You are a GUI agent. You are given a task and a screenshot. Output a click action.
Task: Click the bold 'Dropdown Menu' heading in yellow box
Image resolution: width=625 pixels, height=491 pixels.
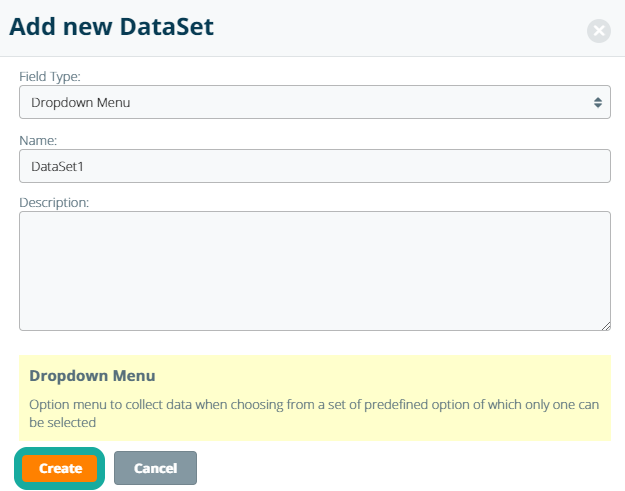[x=92, y=376]
